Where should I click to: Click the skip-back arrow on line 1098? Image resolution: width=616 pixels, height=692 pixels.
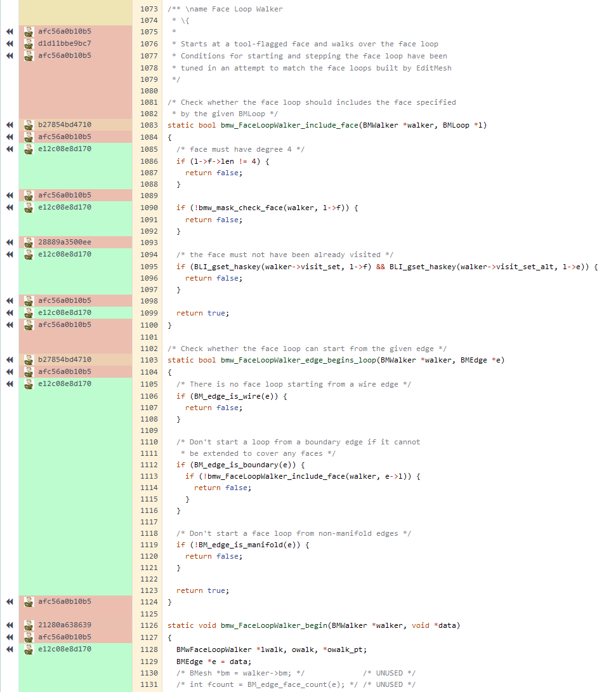click(10, 300)
